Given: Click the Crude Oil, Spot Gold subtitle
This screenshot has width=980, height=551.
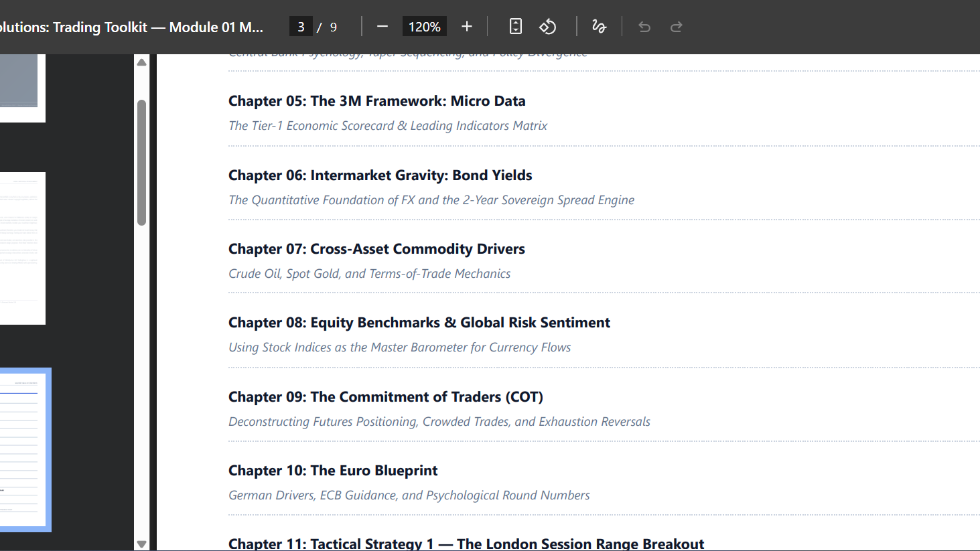Looking at the screenshot, I should click(x=370, y=274).
